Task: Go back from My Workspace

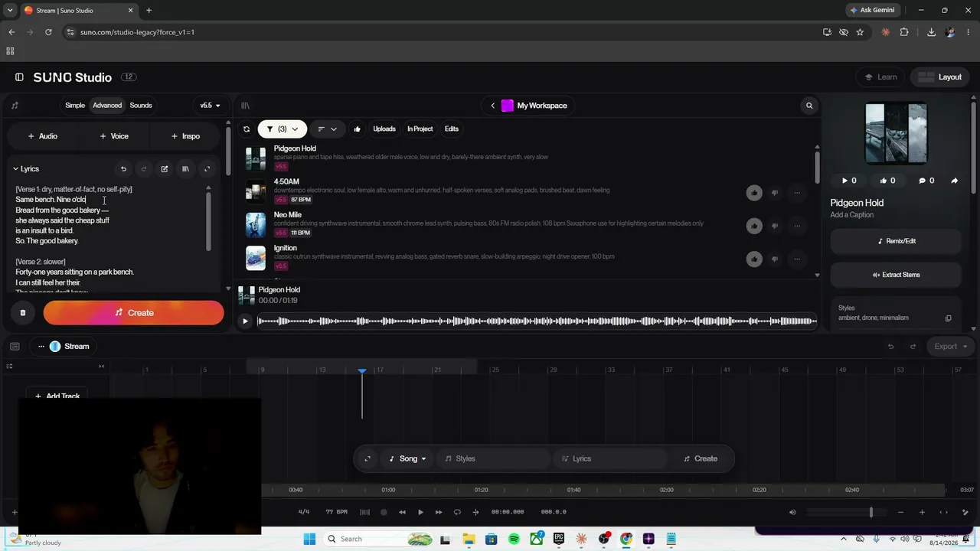Action: tap(493, 106)
